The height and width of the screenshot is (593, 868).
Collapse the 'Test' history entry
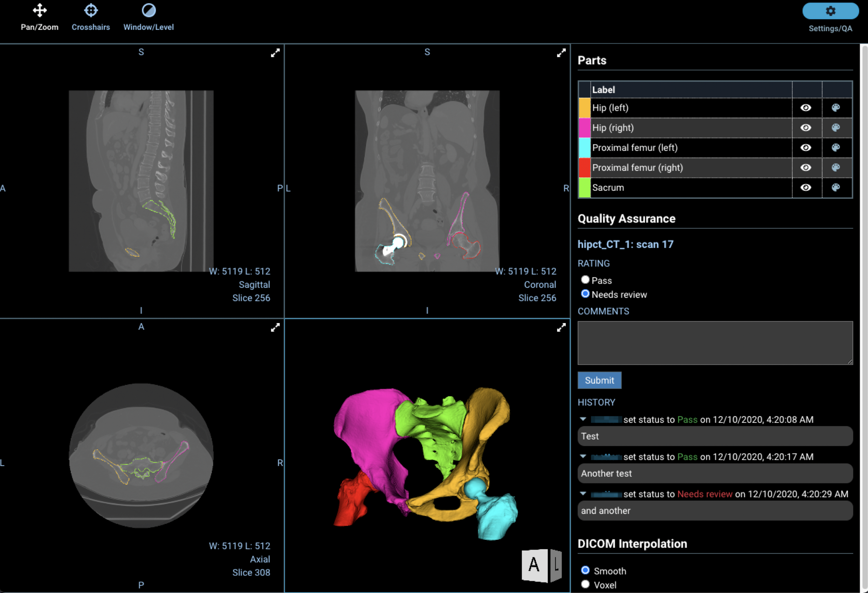[583, 419]
